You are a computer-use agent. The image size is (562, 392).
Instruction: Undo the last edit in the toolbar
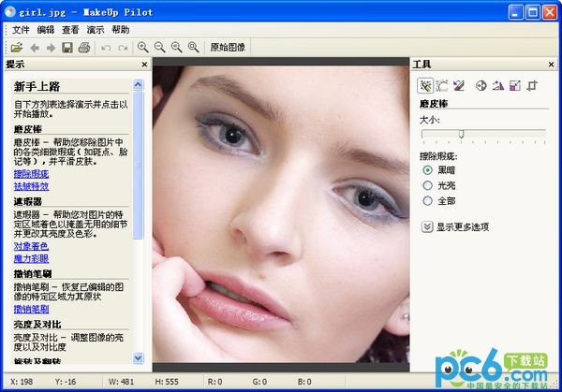coord(106,48)
